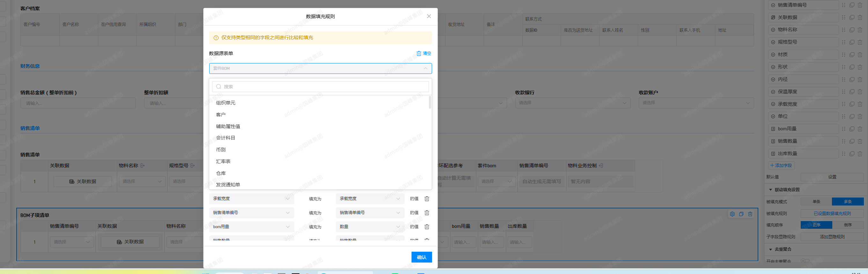Select 仓库 from the data source list
This screenshot has height=274, width=868.
click(320, 173)
